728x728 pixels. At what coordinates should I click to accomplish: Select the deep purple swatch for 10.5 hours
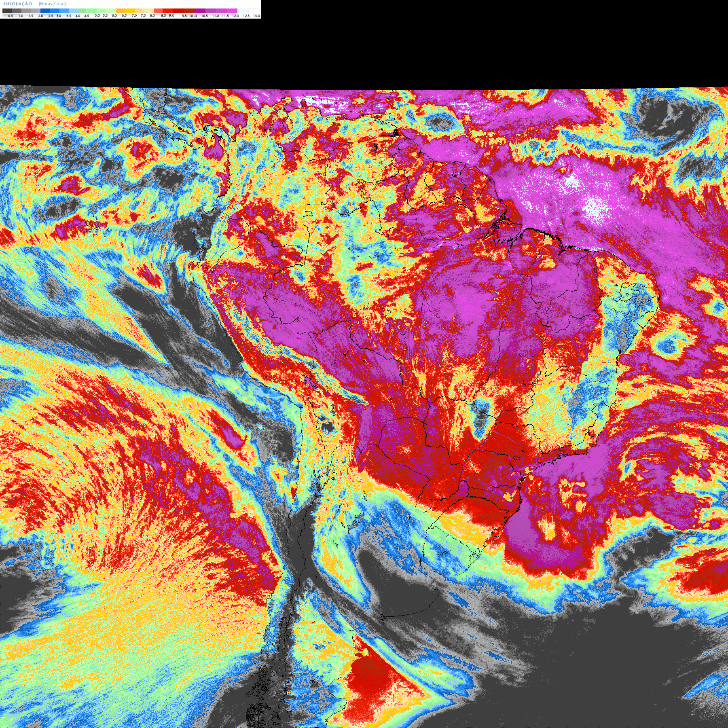(x=200, y=11)
